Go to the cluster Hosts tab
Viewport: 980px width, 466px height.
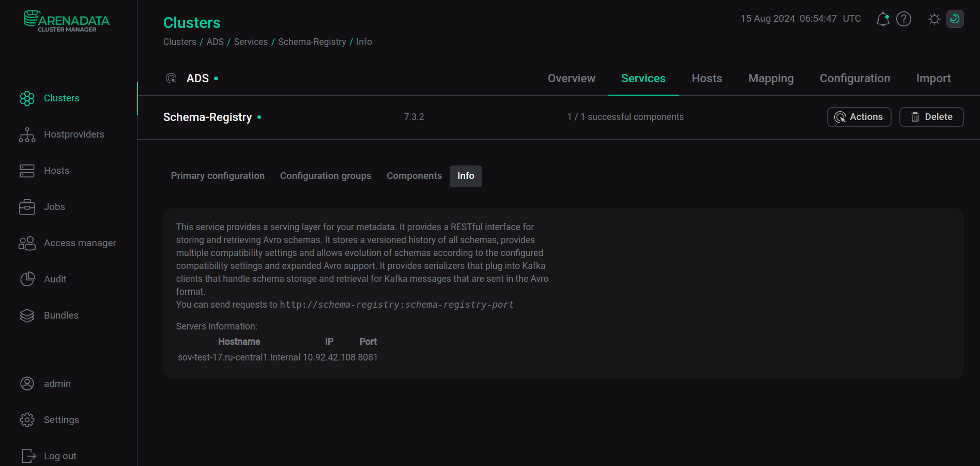click(x=707, y=79)
